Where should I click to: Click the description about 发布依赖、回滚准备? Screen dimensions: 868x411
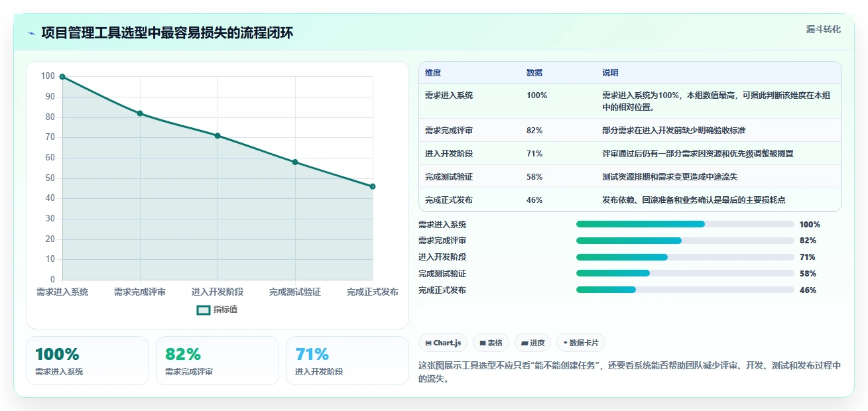[694, 200]
